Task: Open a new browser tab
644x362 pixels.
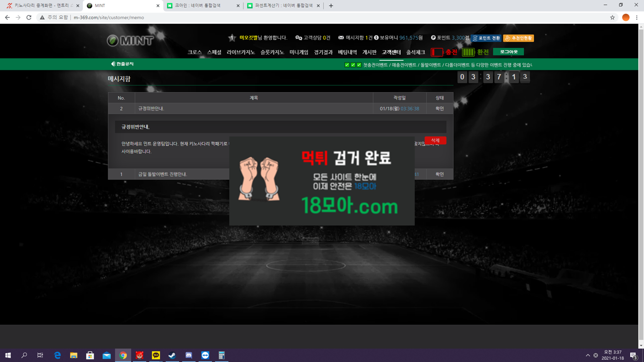Action: point(331,5)
